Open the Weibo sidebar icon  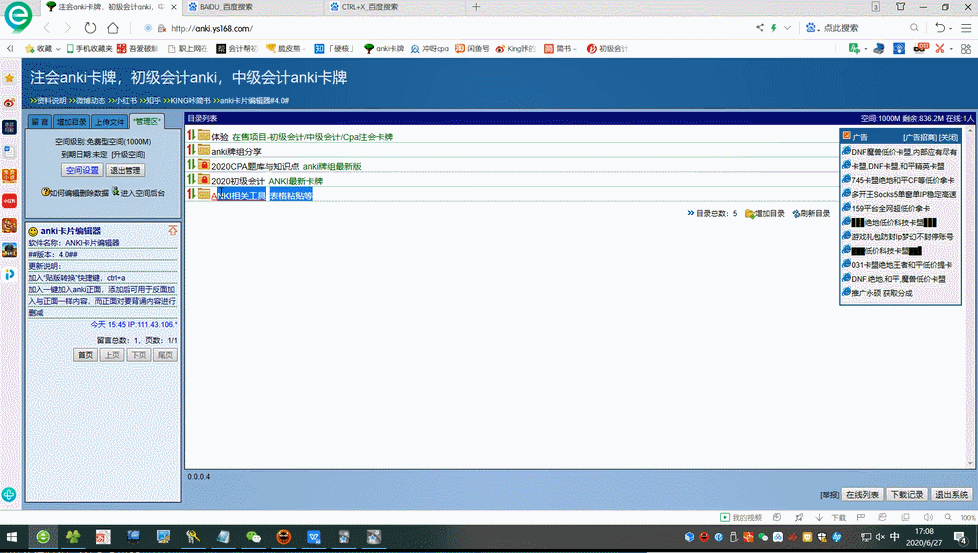(x=9, y=103)
